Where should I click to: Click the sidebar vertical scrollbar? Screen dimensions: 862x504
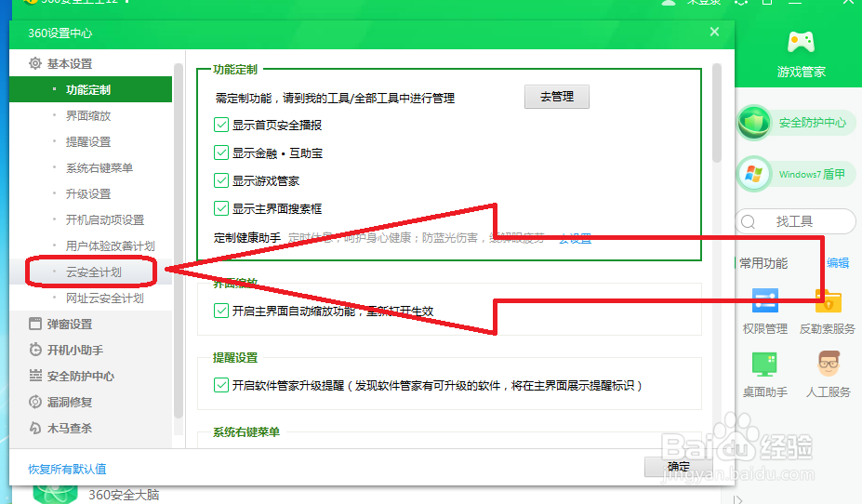(179, 241)
